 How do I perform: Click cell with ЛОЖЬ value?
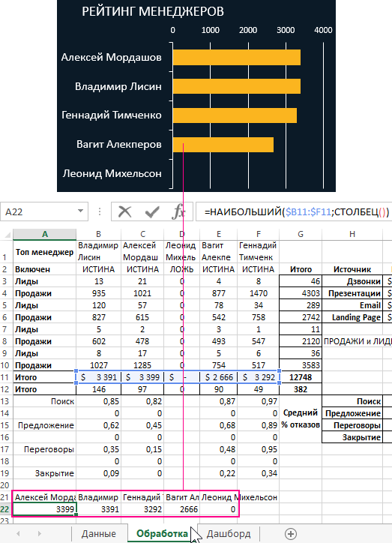click(182, 269)
